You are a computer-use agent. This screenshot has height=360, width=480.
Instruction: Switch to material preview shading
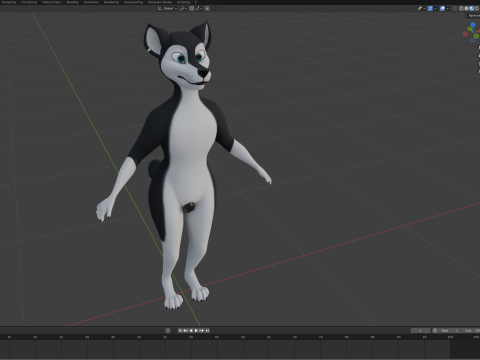coord(472,8)
